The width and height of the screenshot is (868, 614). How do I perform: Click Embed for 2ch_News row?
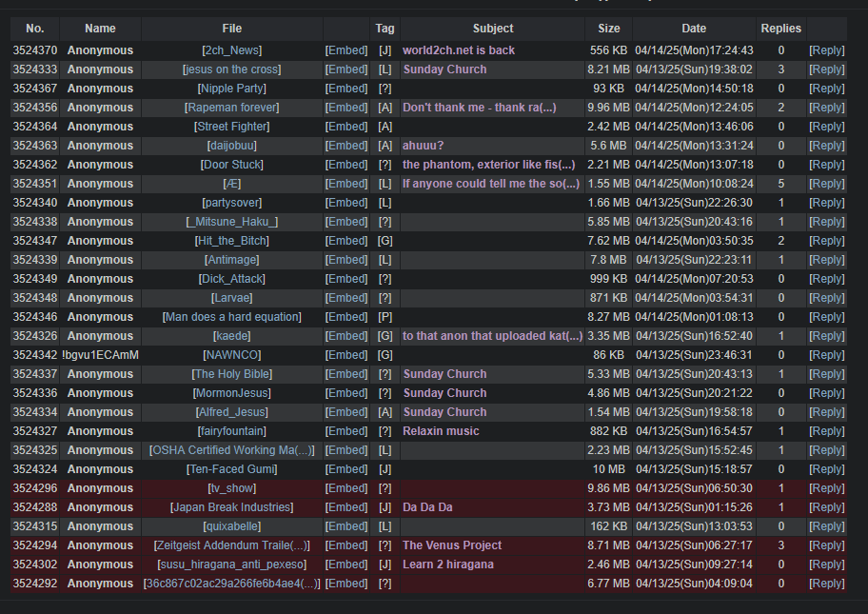[346, 50]
